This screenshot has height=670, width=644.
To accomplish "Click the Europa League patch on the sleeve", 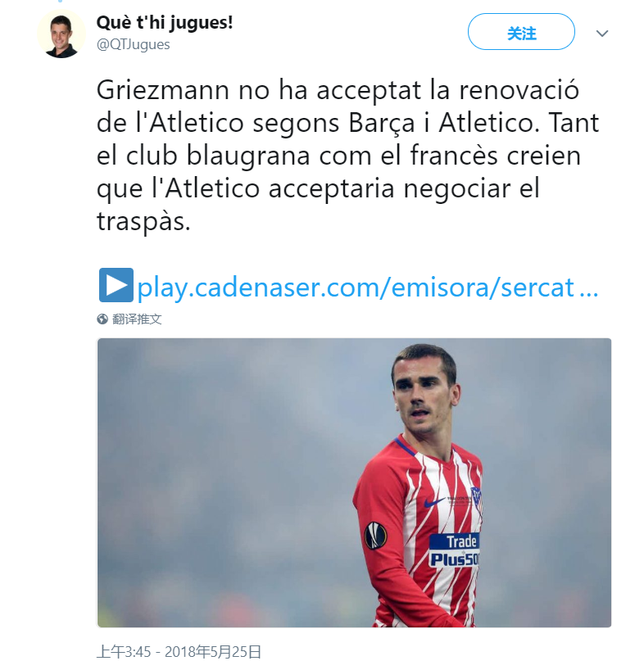I will pos(375,536).
